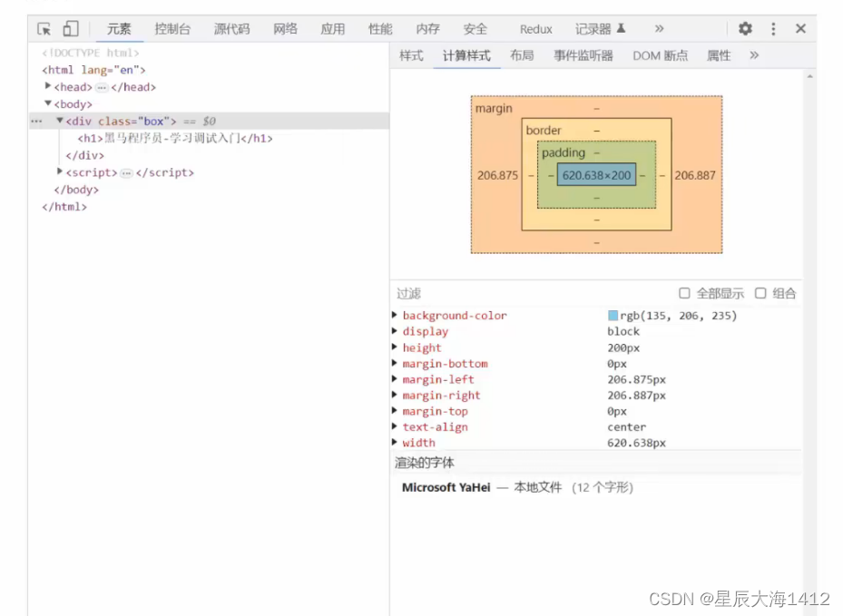Show more sidebar tabs next to 属性
The width and height of the screenshot is (843, 616).
(754, 55)
